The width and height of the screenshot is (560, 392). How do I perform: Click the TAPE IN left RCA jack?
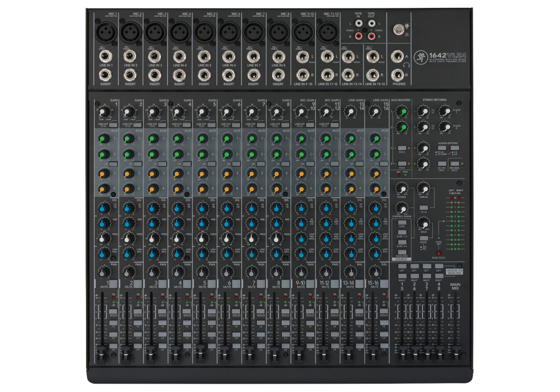(x=358, y=24)
